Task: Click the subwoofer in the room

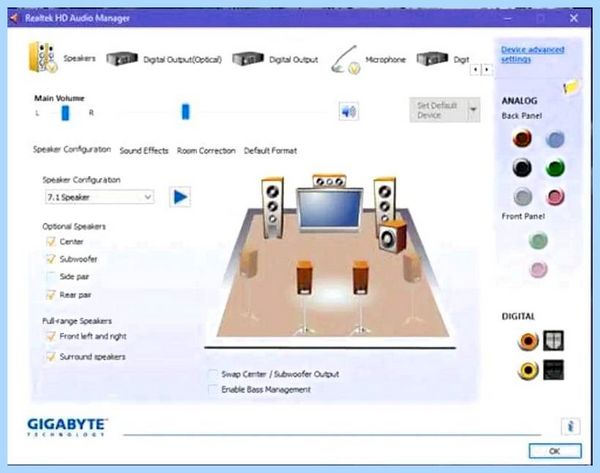Action: coord(392,236)
